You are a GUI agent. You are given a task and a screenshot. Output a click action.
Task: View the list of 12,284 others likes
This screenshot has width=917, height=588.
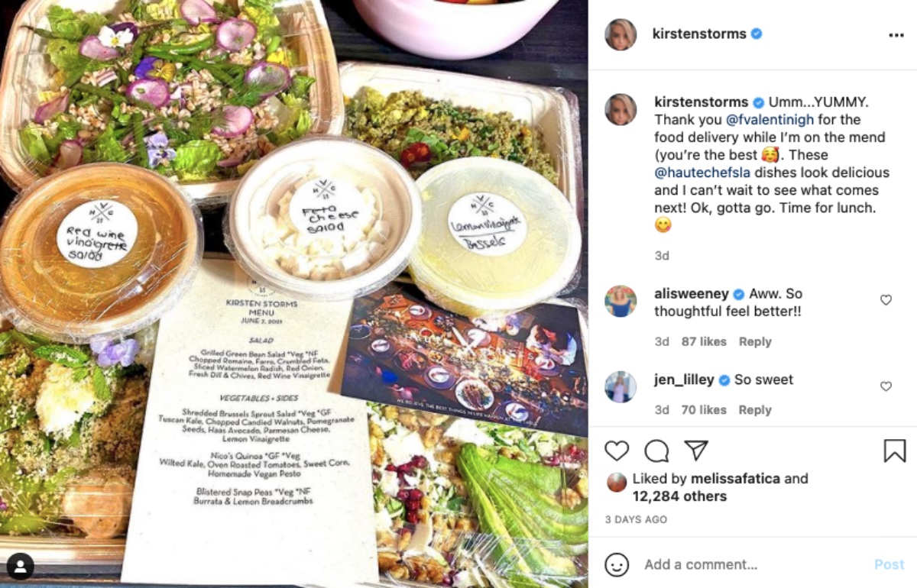coord(679,496)
